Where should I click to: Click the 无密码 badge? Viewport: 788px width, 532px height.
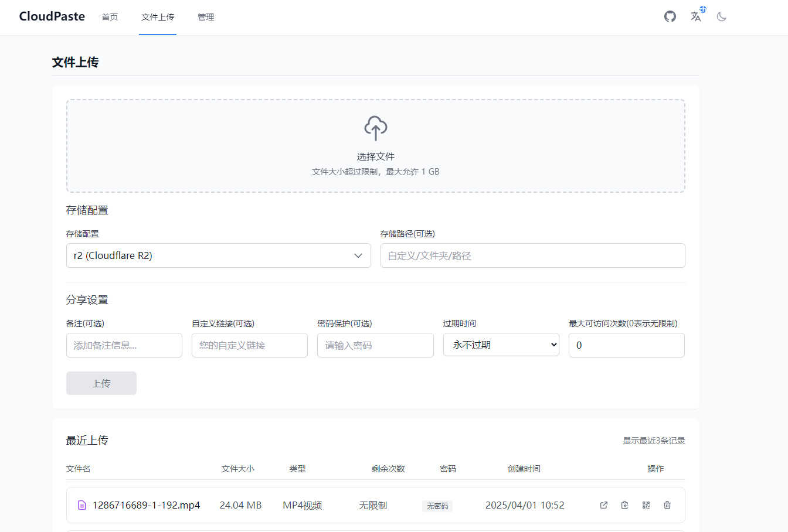(x=437, y=506)
